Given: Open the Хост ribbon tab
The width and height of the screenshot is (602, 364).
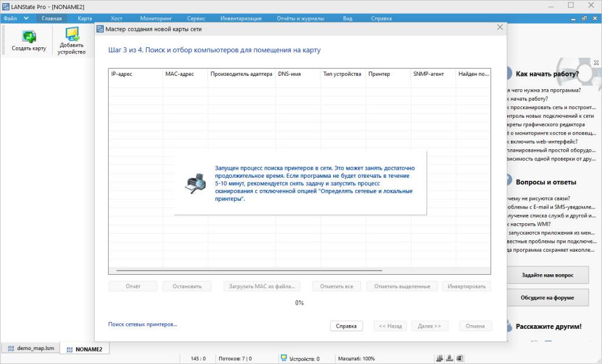Looking at the screenshot, I should pos(117,18).
